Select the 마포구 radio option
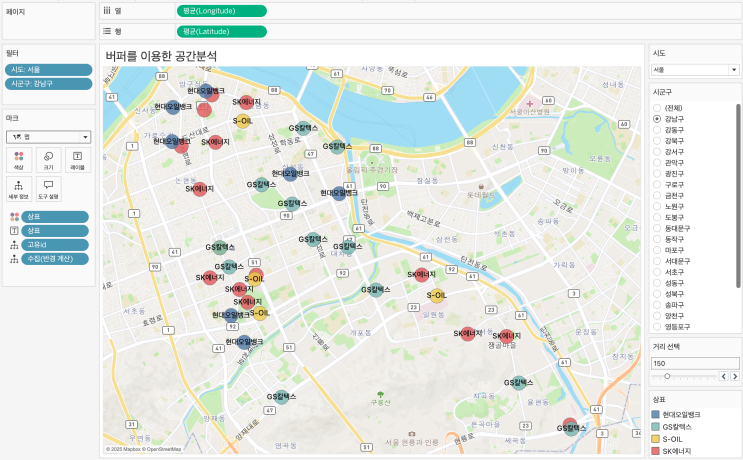 point(657,250)
